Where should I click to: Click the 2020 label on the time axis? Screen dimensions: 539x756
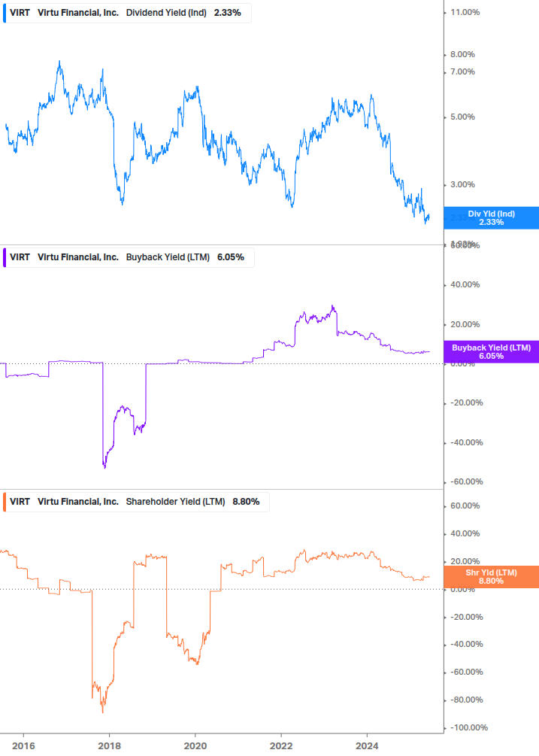tap(195, 746)
